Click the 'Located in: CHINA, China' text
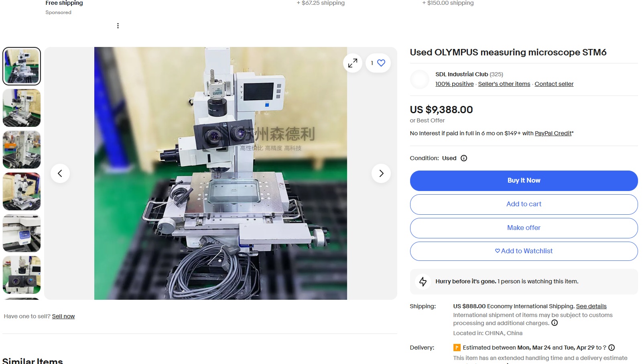This screenshot has height=364, width=644. [x=488, y=333]
